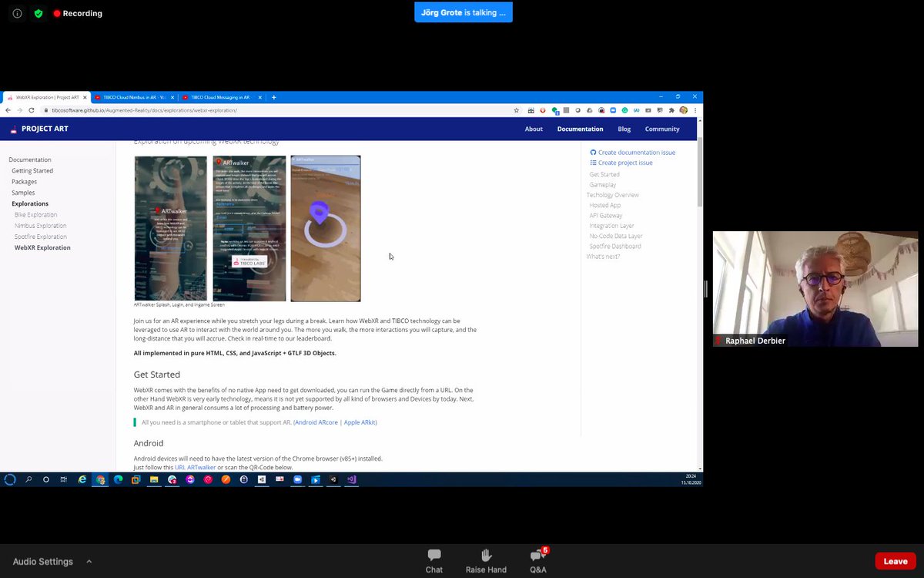Leave the meeting
The height and width of the screenshot is (578, 924).
(896, 561)
